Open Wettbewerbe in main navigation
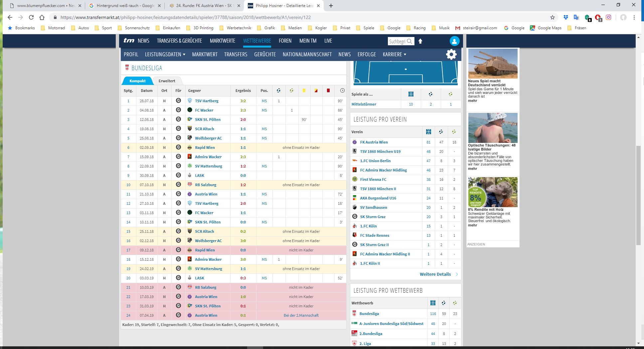Viewport: 644px width, 349px height. click(257, 41)
